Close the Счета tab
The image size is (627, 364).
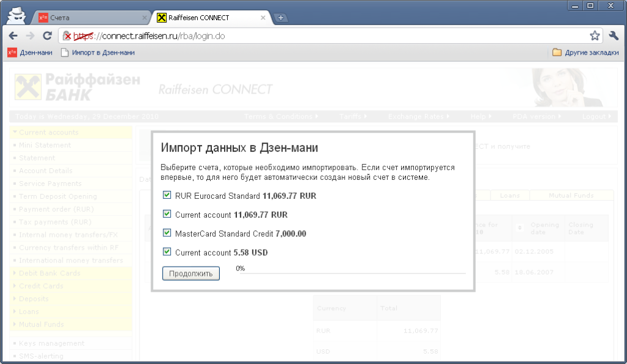[145, 18]
